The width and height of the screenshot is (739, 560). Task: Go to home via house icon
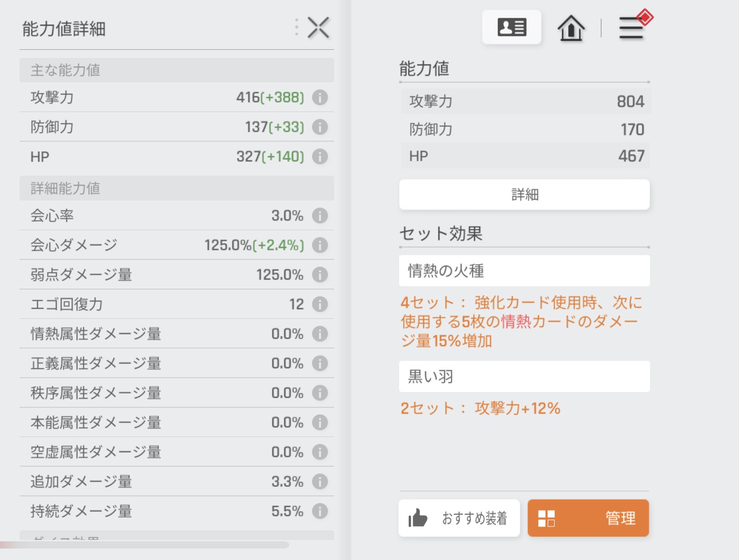pyautogui.click(x=571, y=28)
